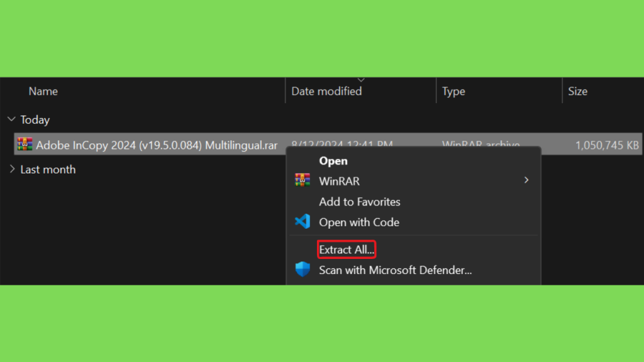This screenshot has width=644, height=362.
Task: Sort by the Date modified column header
Action: [x=326, y=91]
